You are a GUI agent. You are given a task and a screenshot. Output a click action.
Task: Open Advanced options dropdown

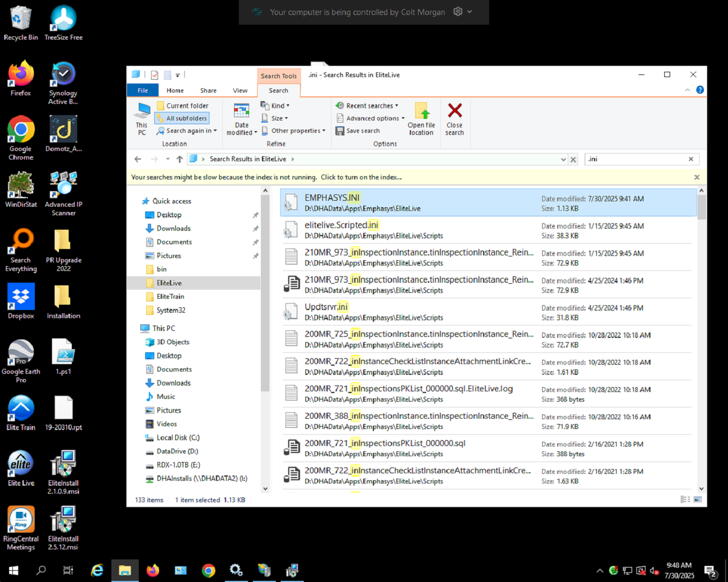[370, 118]
